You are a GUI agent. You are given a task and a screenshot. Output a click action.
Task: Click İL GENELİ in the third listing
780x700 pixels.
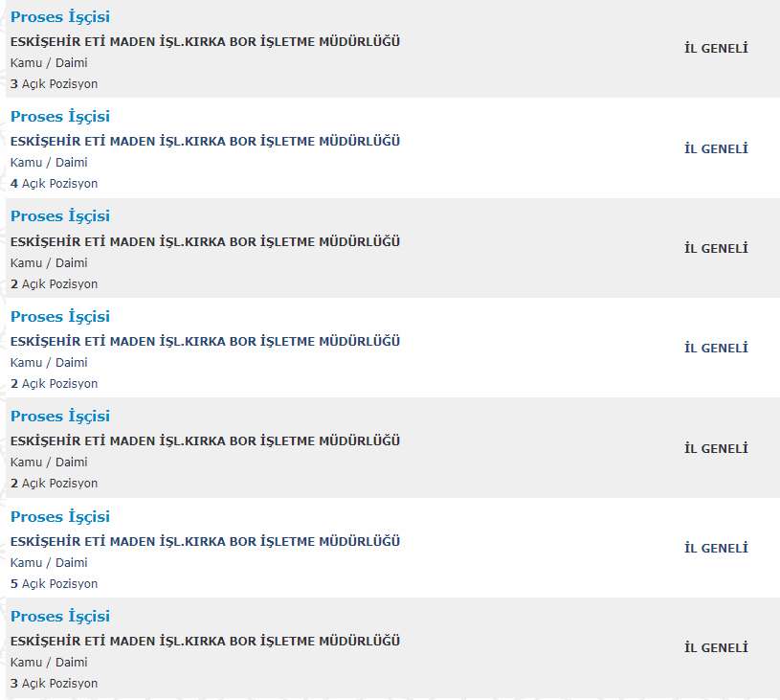click(716, 248)
